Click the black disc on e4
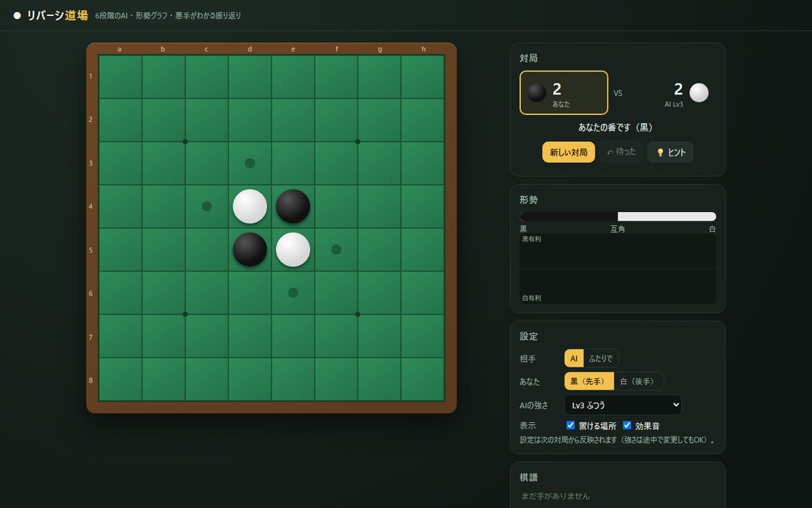Screen dimensions: 812x508 [293, 206]
